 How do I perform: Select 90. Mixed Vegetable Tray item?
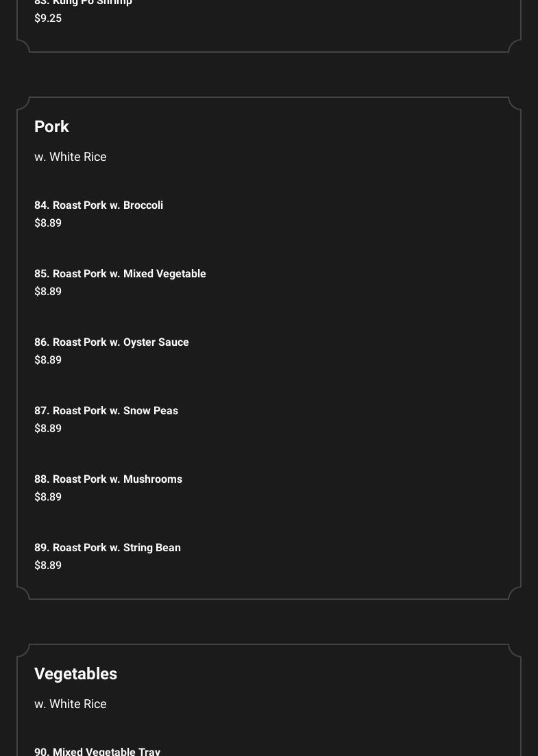(97, 751)
